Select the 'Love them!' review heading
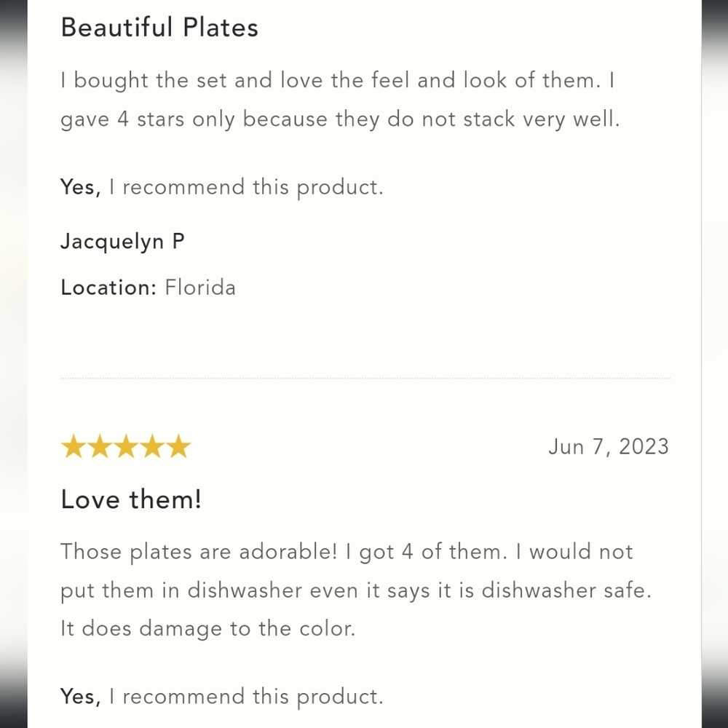The height and width of the screenshot is (728, 728). pos(131,499)
